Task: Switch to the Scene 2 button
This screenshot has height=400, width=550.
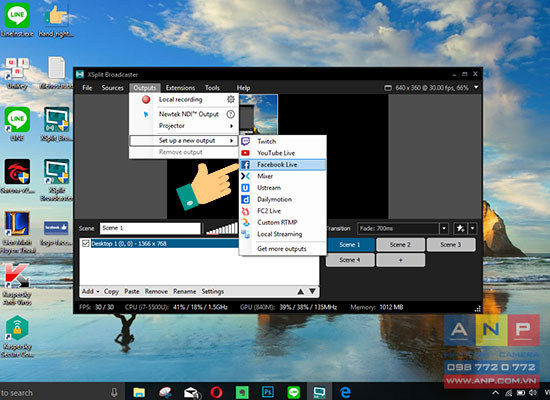Action: pos(400,245)
